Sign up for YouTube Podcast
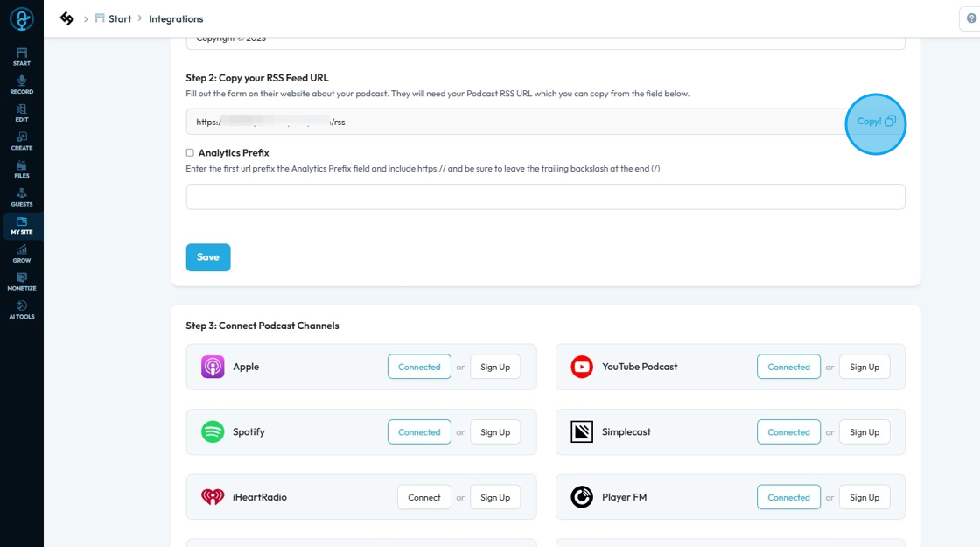Screen dimensions: 980x547 (864, 367)
